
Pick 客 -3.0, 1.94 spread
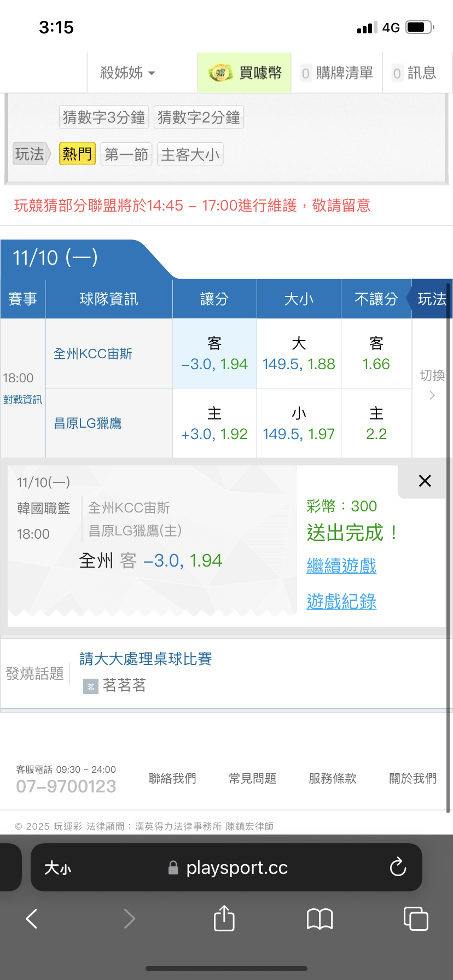(x=214, y=353)
